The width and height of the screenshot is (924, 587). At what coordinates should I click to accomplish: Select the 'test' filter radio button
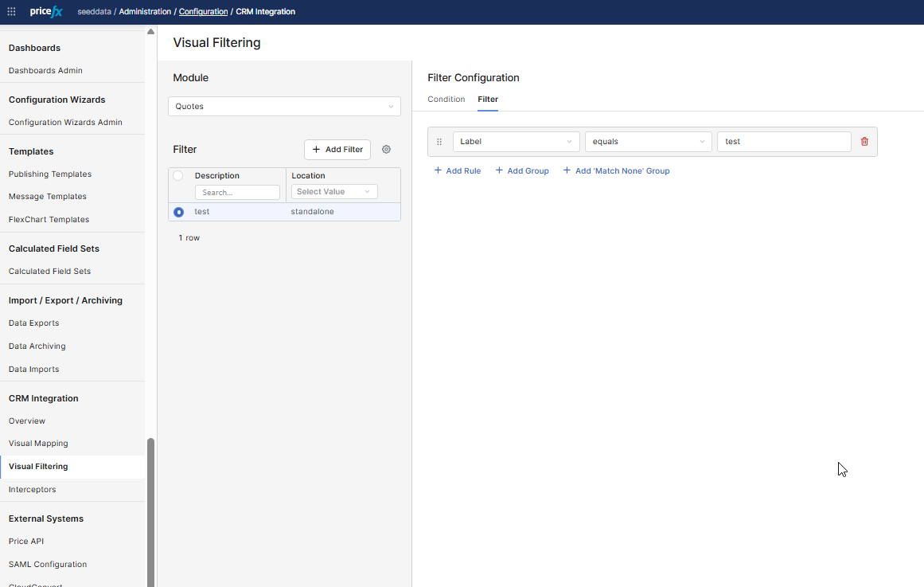coord(178,212)
